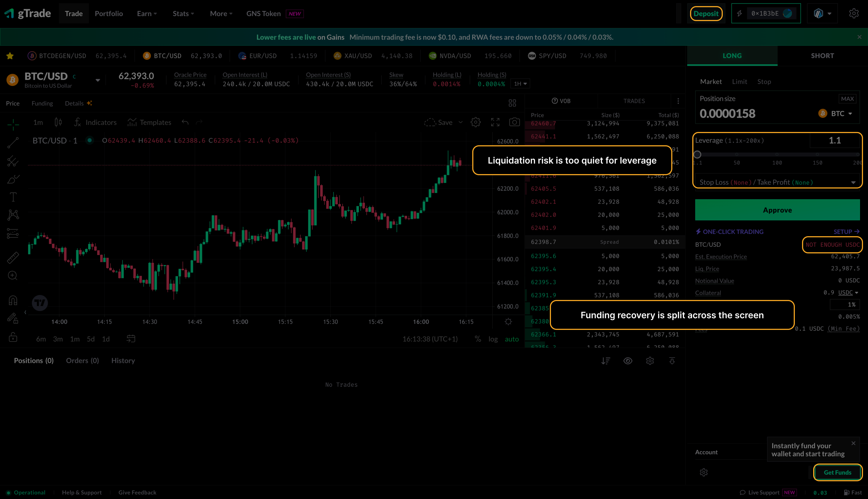Change position size unit from BTC
This screenshot has height=499, width=868.
click(x=835, y=113)
